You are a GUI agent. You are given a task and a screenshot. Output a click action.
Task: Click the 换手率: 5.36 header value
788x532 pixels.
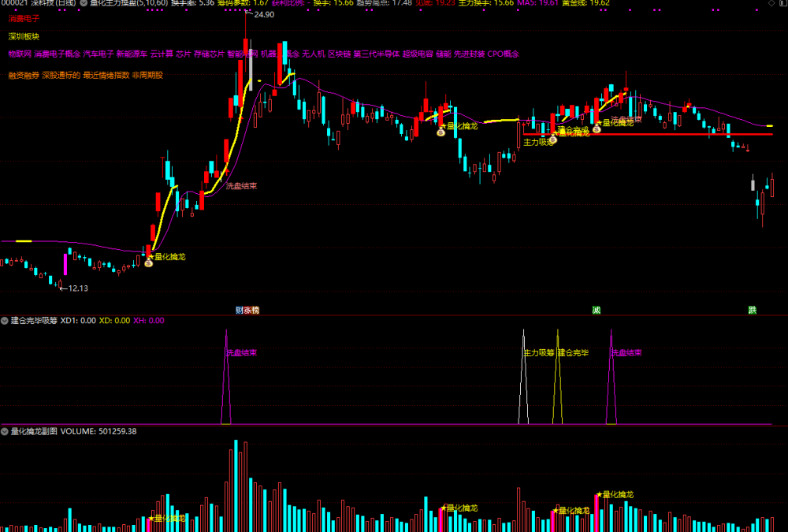192,3
